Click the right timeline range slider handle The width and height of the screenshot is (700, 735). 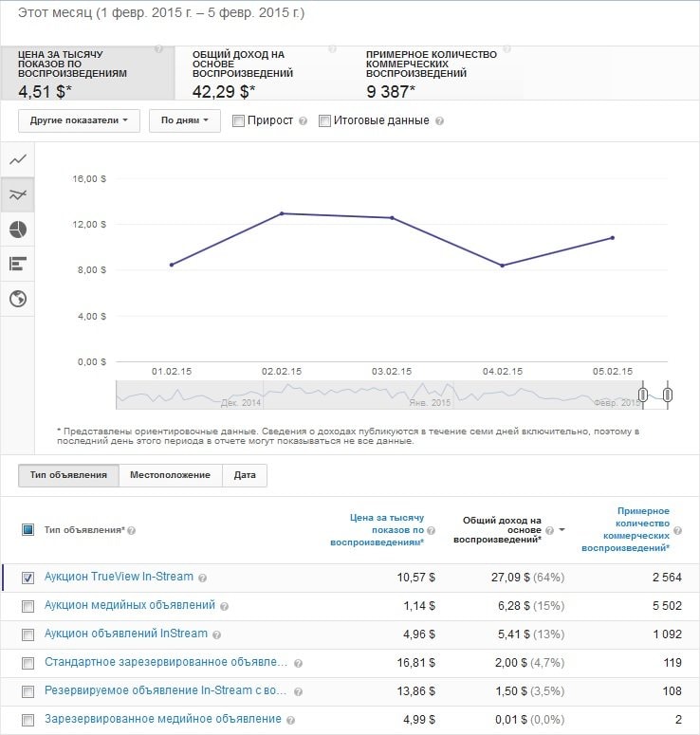coord(668,395)
